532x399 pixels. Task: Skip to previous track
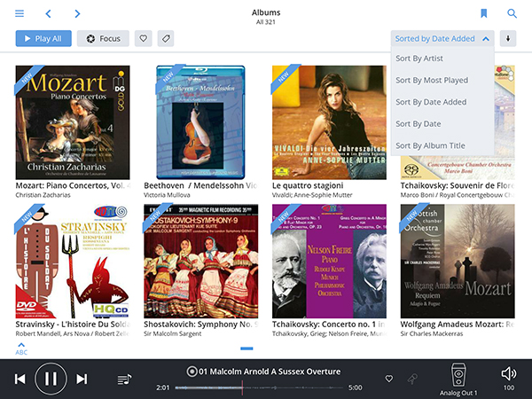point(20,379)
